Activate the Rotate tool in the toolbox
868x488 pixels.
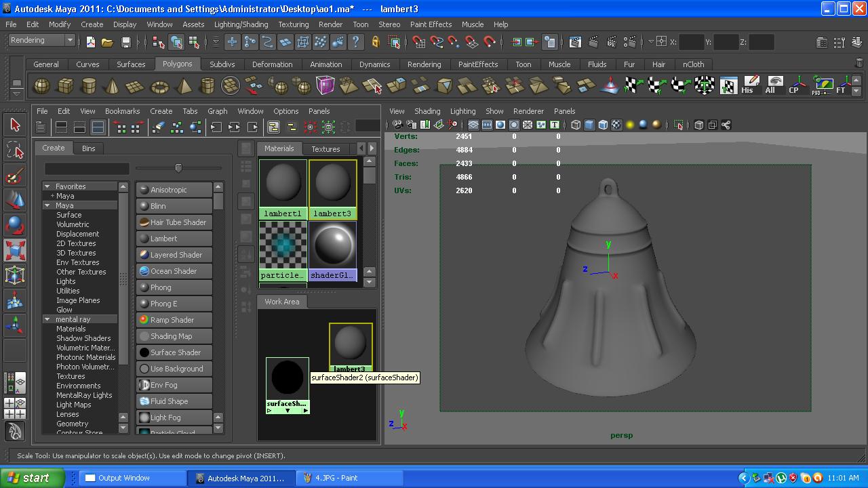coord(15,225)
